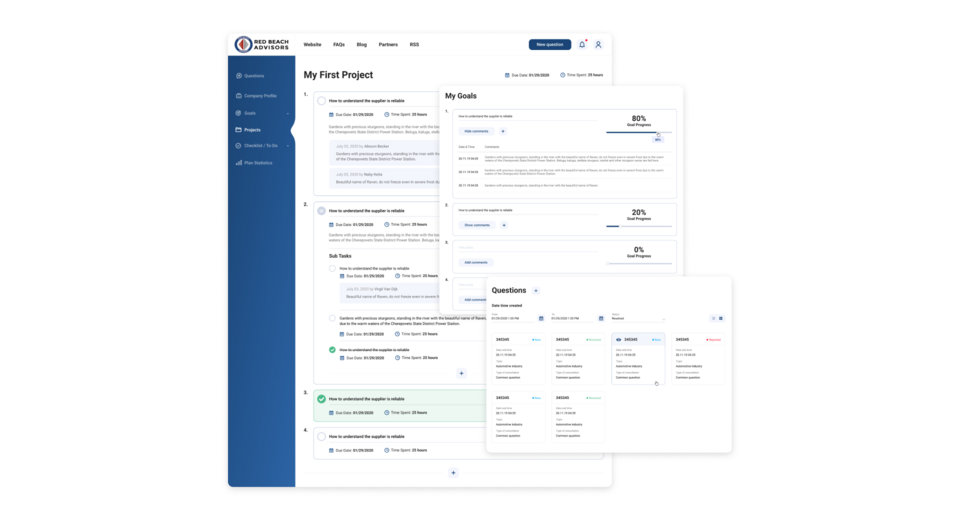Uncheck the completed third task
Image resolution: width=960 pixels, height=520 pixels.
(321, 399)
